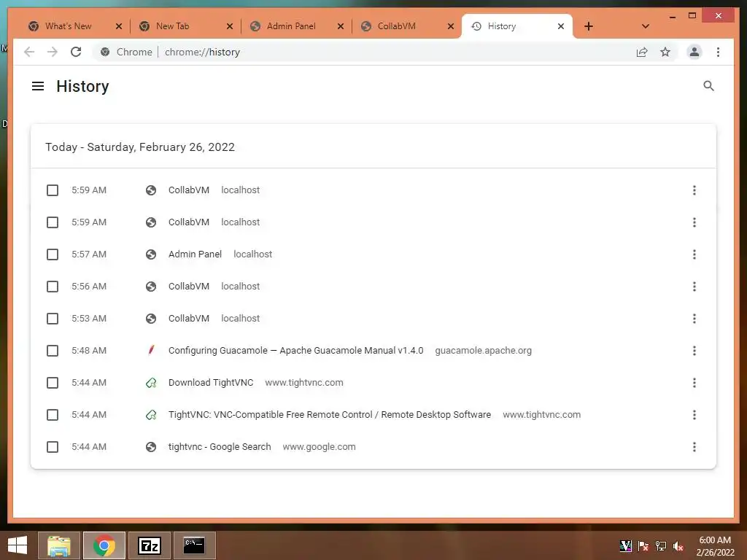The width and height of the screenshot is (747, 560).
Task: Open actions menu for TightVNC Remote Control entry
Action: (x=694, y=415)
